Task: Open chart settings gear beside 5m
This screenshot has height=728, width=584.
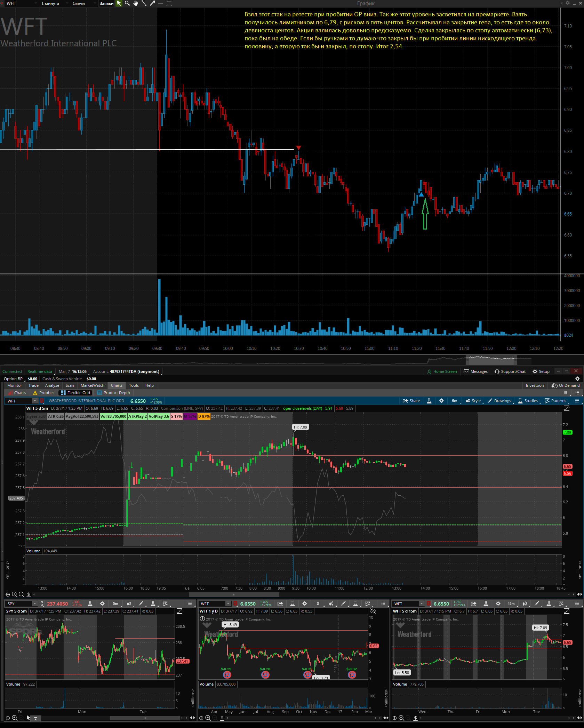Action: click(x=441, y=401)
